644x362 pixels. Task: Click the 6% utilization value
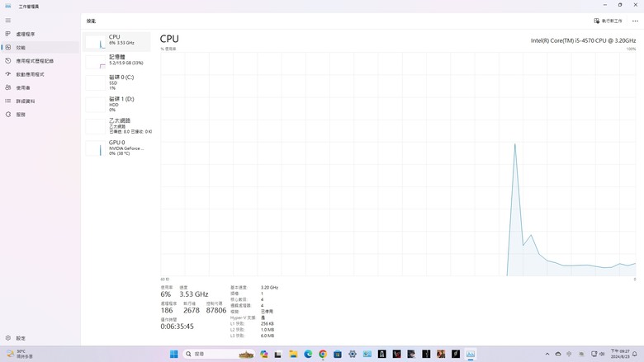[165, 294]
